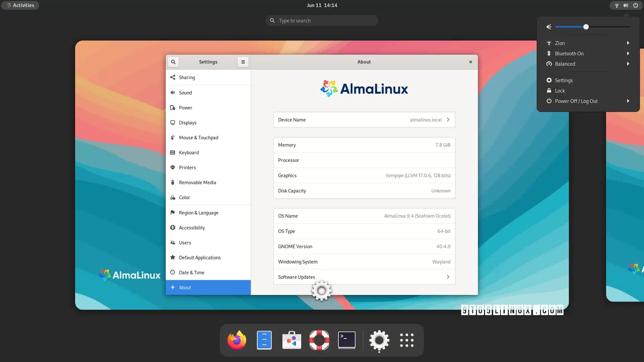Launch Files manager from the dock
This screenshot has width=644, height=362.
pyautogui.click(x=264, y=340)
